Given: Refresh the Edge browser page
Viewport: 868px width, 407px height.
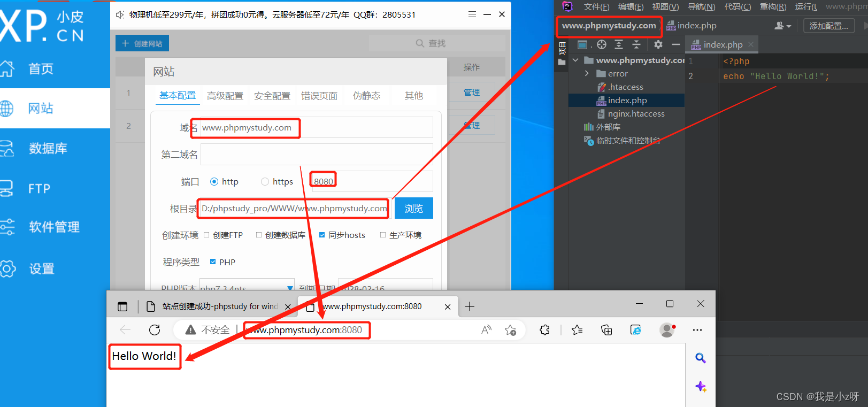Looking at the screenshot, I should click(x=155, y=330).
